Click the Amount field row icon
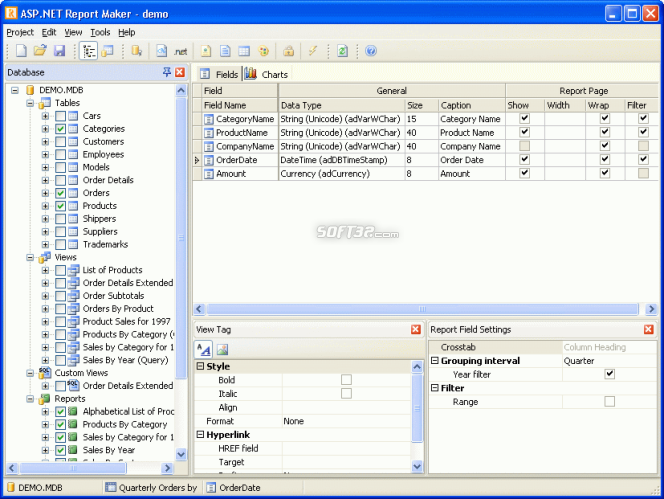The height and width of the screenshot is (499, 664). pyautogui.click(x=208, y=174)
